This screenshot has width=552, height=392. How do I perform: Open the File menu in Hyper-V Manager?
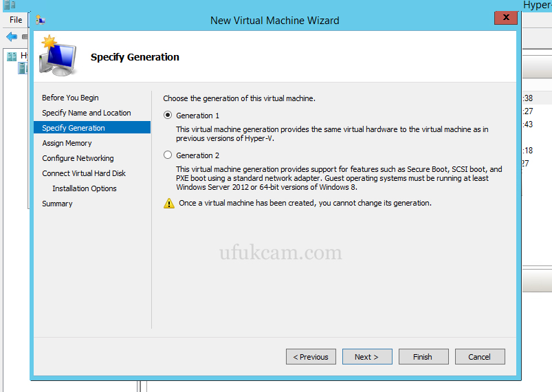coord(16,20)
